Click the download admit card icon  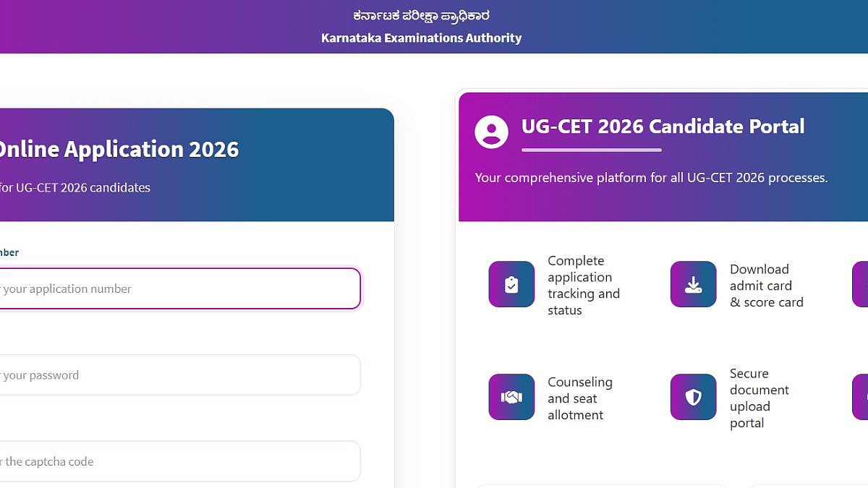pos(692,284)
